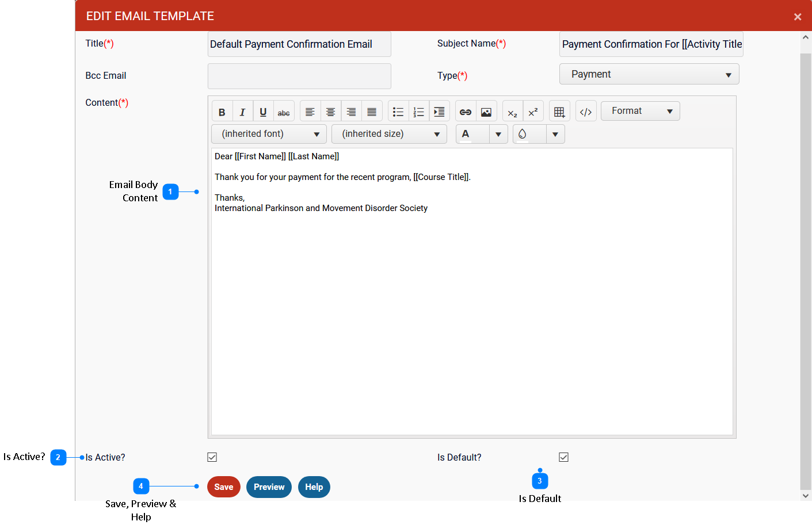This screenshot has height=525, width=812.
Task: Center align the email content
Action: [x=330, y=112]
